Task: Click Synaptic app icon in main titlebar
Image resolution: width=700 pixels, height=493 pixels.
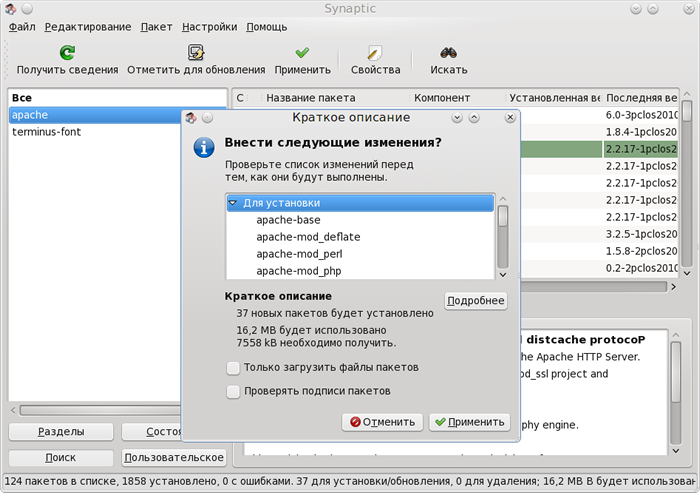Action: point(10,8)
